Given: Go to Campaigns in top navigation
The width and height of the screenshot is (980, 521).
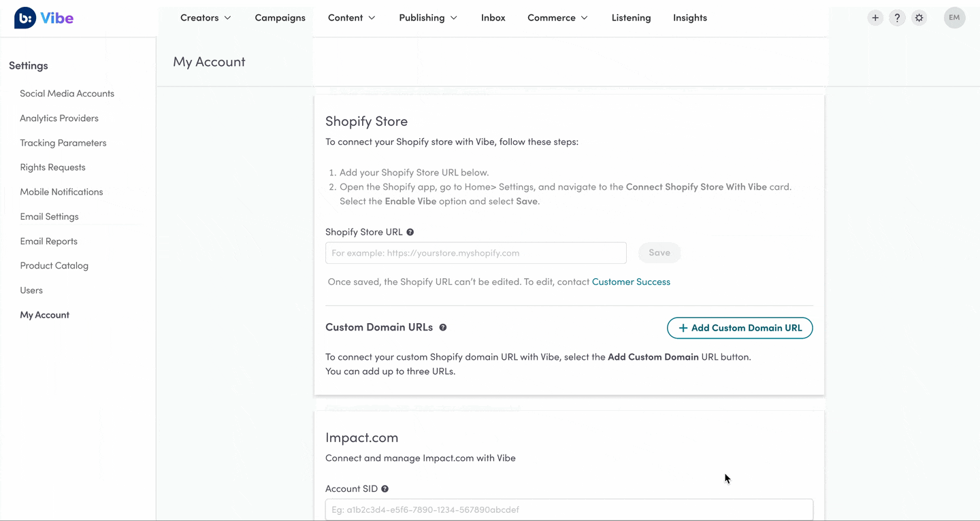Looking at the screenshot, I should (x=280, y=18).
